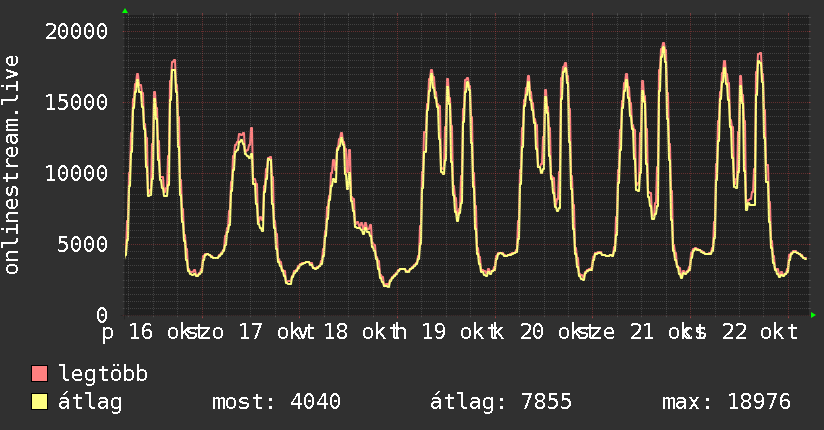Click the 'max: 18976' statistic

(x=726, y=402)
